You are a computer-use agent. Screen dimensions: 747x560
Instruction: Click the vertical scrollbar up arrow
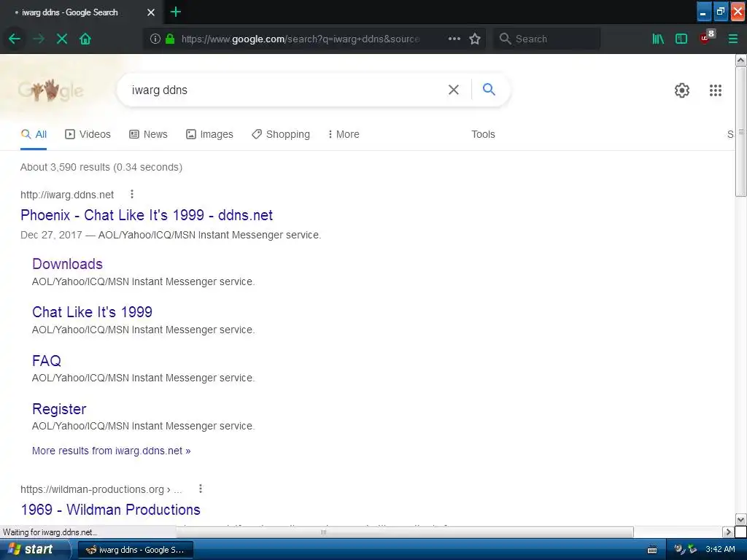[740, 60]
